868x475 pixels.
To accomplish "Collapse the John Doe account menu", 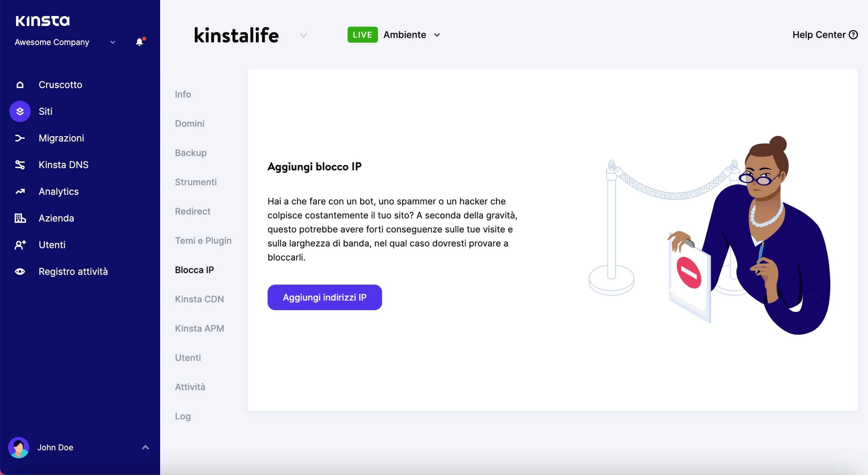I will click(145, 447).
